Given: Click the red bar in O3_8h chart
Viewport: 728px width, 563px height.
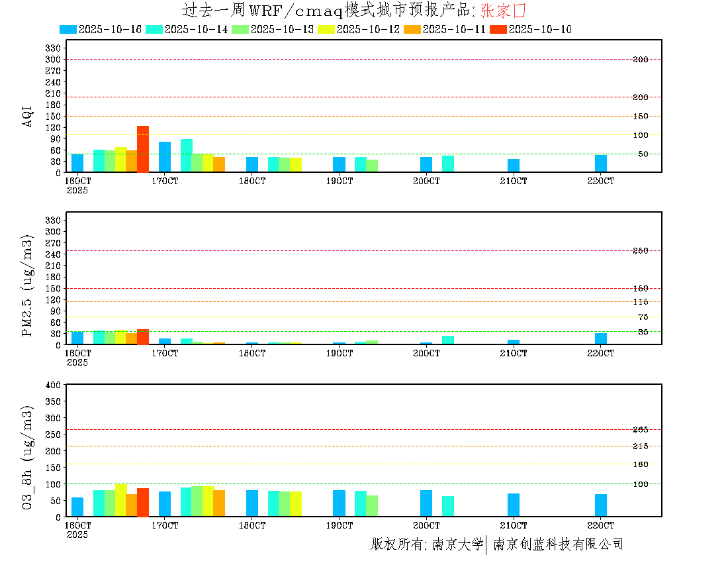Looking at the screenshot, I should click(143, 503).
